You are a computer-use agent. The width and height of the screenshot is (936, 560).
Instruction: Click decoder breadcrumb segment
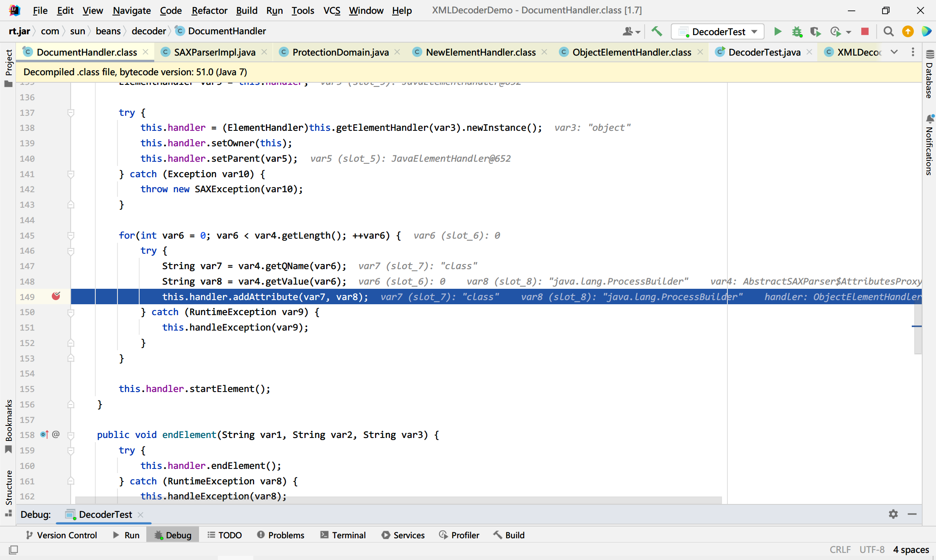149,31
